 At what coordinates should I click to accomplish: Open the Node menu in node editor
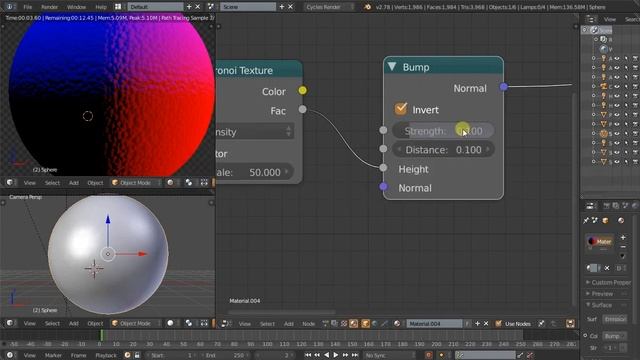point(309,324)
